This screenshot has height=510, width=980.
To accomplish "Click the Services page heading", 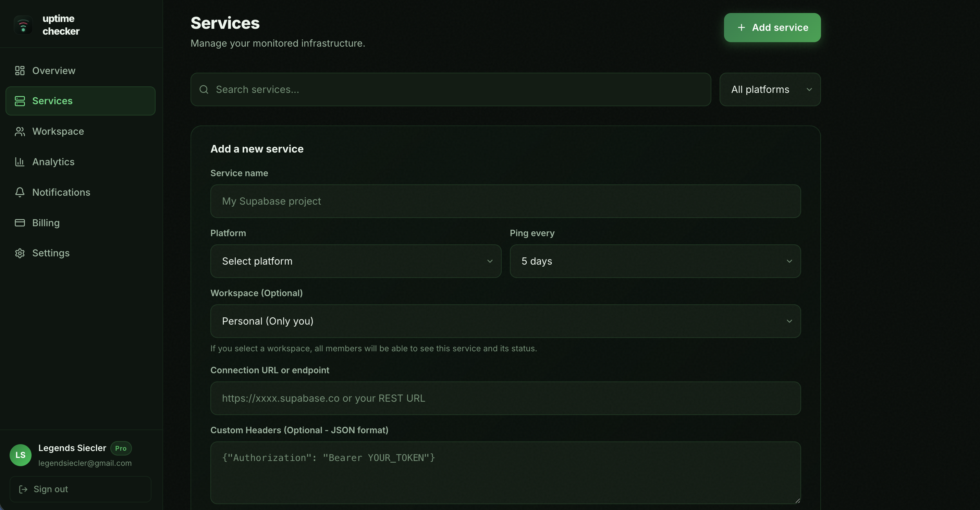I will pos(225,23).
